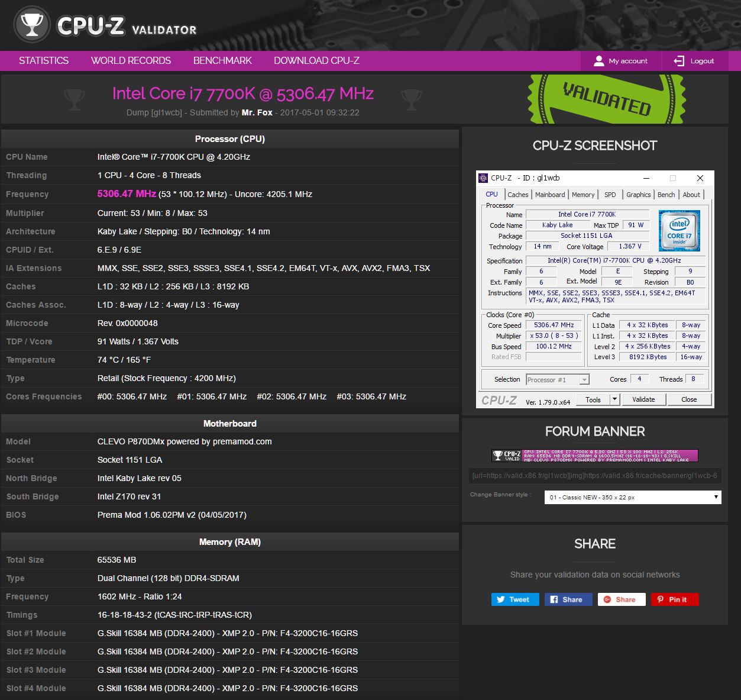The image size is (741, 700).
Task: Click the CPU-Z trophy logo icon
Action: [x=32, y=24]
